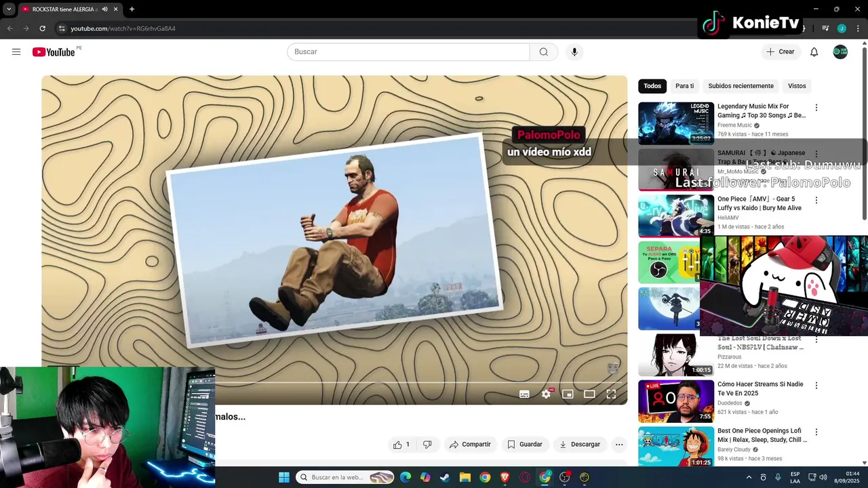The width and height of the screenshot is (868, 488).
Task: Visit the Freeme Music channel
Action: click(x=734, y=125)
